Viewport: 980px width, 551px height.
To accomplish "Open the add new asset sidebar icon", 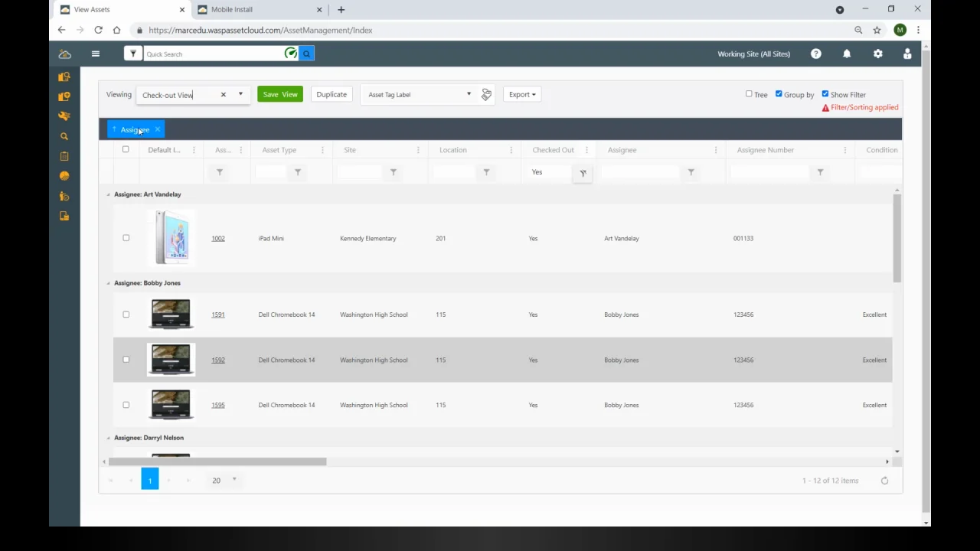I will [x=64, y=96].
